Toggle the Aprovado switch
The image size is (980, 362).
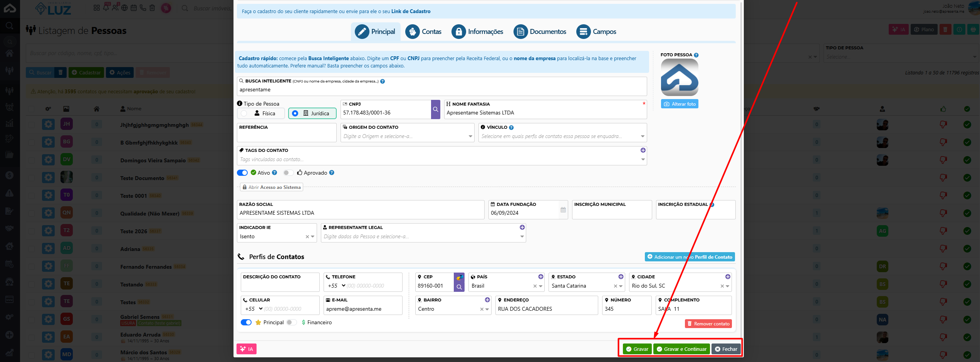coord(288,173)
